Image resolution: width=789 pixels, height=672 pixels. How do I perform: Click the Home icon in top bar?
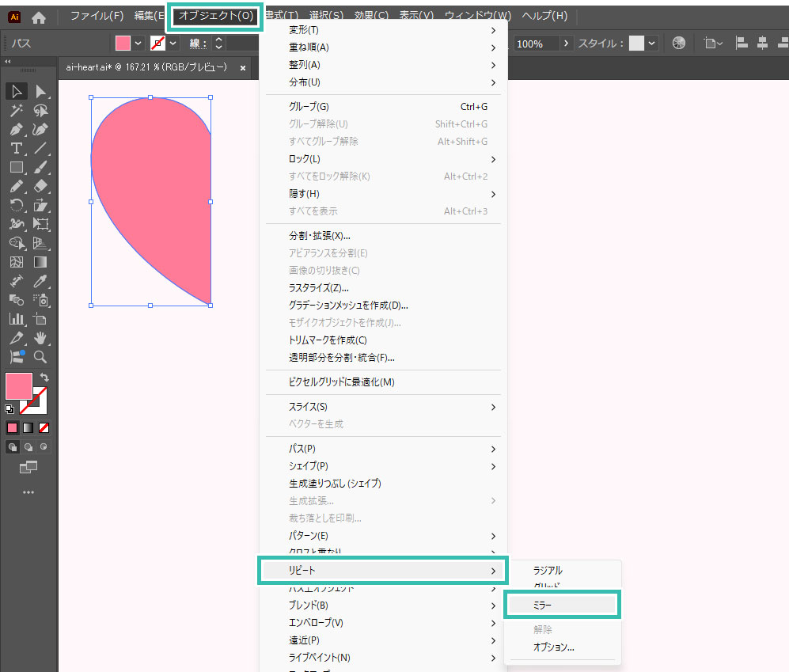pyautogui.click(x=39, y=17)
